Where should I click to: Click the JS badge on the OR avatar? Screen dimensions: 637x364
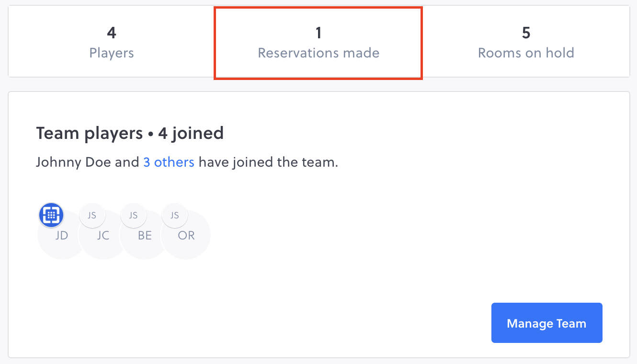174,215
